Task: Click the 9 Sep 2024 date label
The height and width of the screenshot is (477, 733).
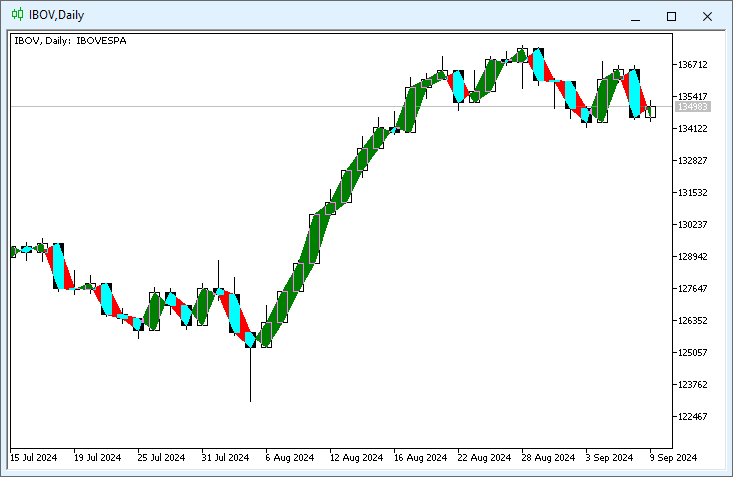Action: [673, 457]
